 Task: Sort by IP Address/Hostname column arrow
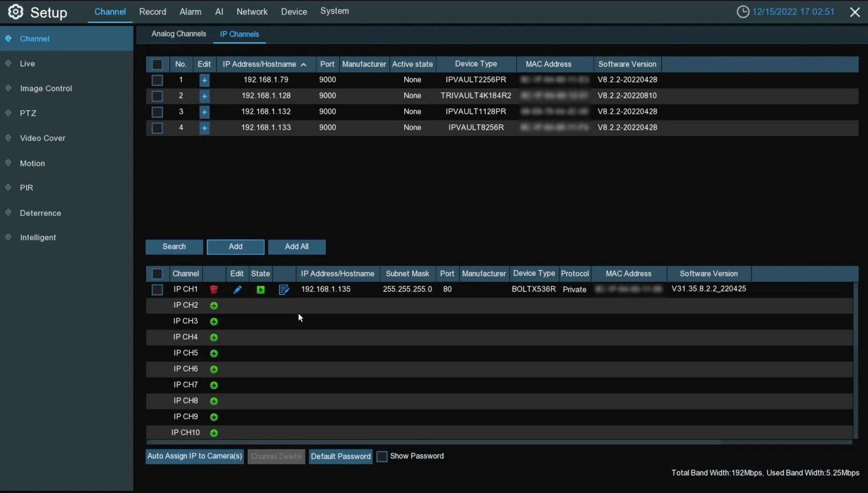(304, 65)
